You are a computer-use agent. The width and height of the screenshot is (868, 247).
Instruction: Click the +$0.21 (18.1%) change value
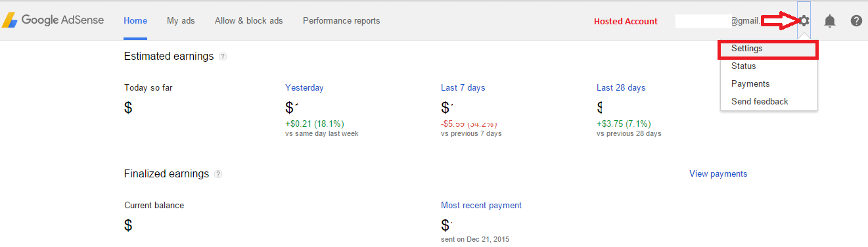click(315, 123)
